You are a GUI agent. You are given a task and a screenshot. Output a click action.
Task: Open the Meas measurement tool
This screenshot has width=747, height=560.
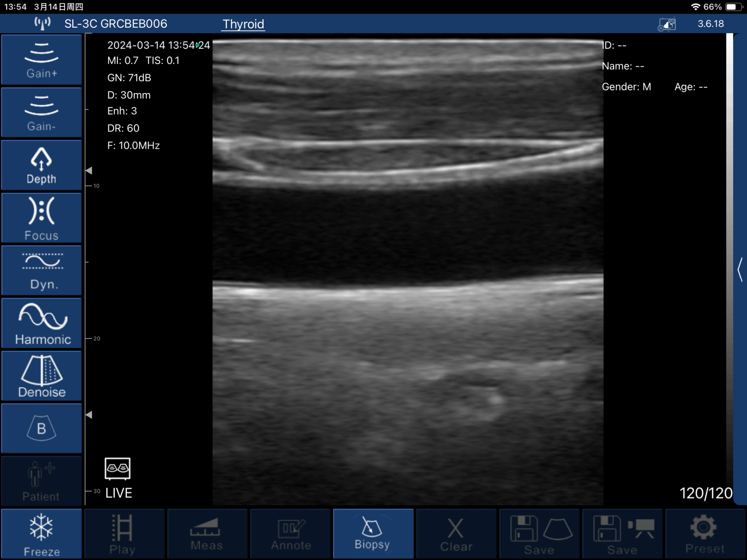point(206,533)
